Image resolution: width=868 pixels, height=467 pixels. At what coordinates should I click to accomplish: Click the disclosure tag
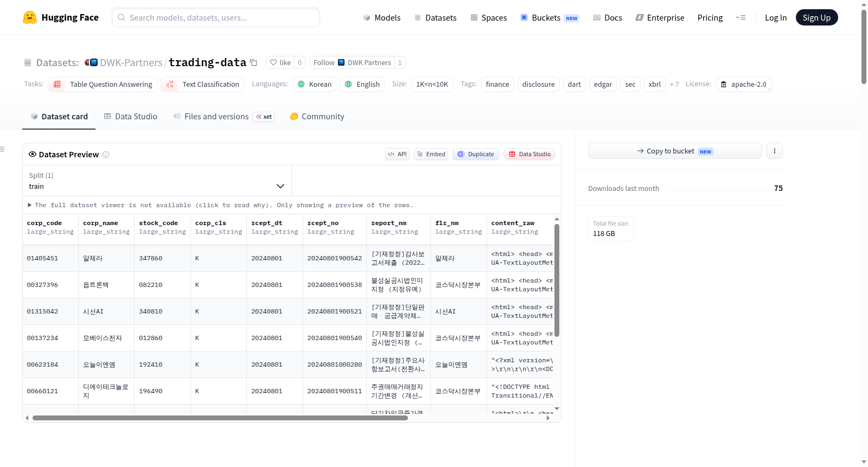click(538, 84)
